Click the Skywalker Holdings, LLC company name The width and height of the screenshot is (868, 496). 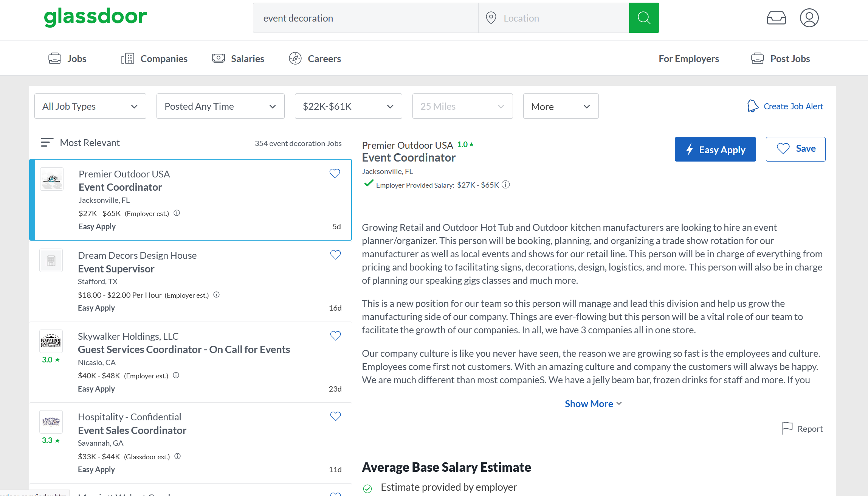[128, 336]
